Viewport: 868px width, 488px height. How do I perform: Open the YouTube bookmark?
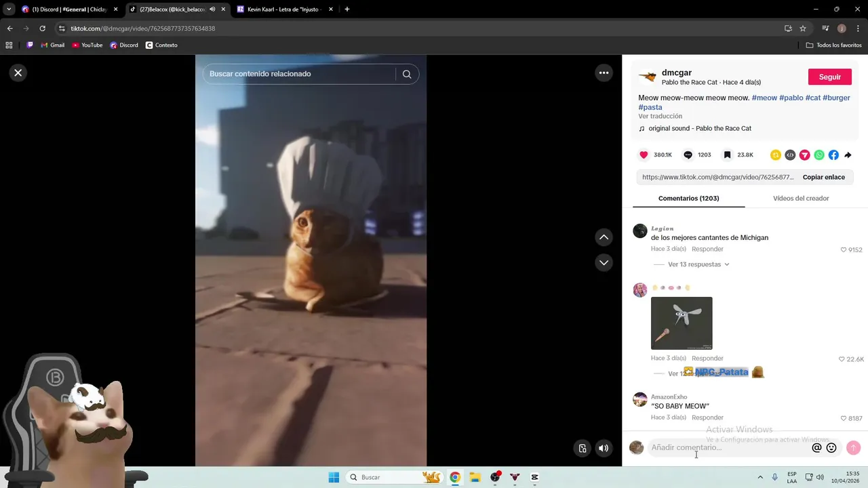[x=87, y=45]
